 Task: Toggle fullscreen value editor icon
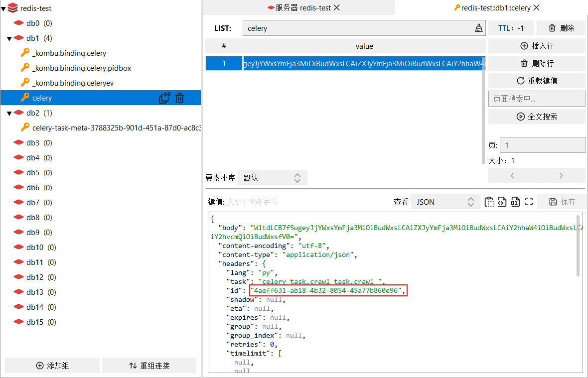(529, 202)
